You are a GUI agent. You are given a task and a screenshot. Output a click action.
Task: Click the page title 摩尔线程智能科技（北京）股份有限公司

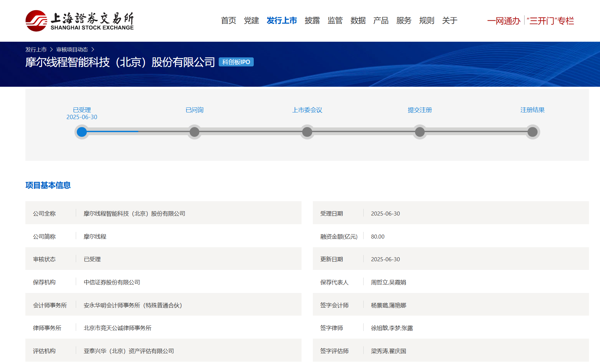[x=120, y=62]
